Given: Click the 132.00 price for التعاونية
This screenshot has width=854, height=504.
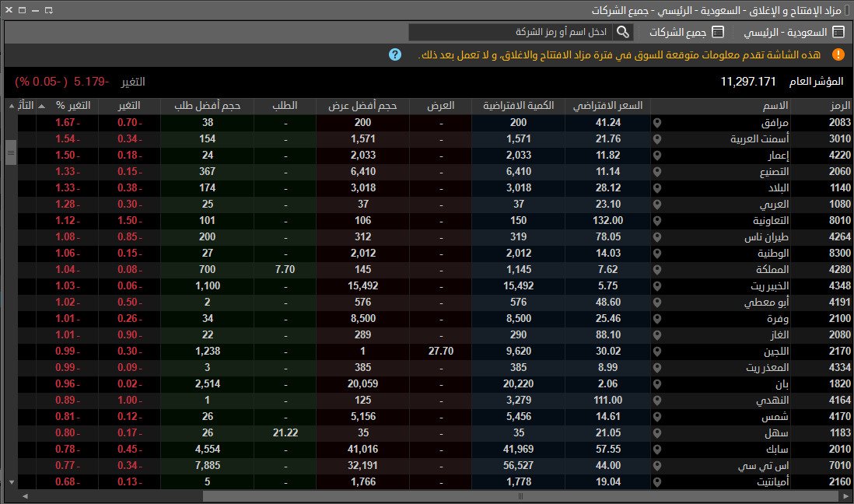Looking at the screenshot, I should (x=607, y=221).
